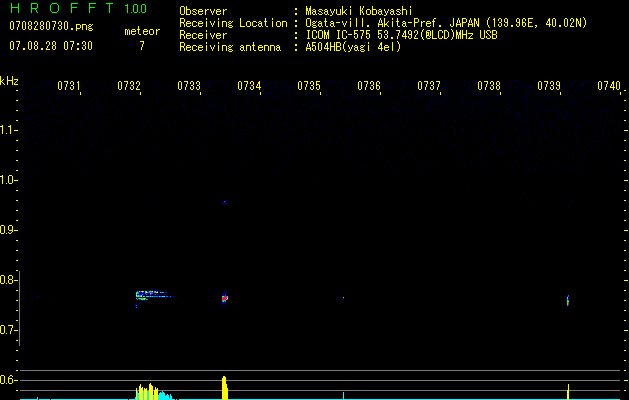This screenshot has height=400, width=629.
Task: Click the HROFFT 1.0.0 title text
Action: [78, 8]
